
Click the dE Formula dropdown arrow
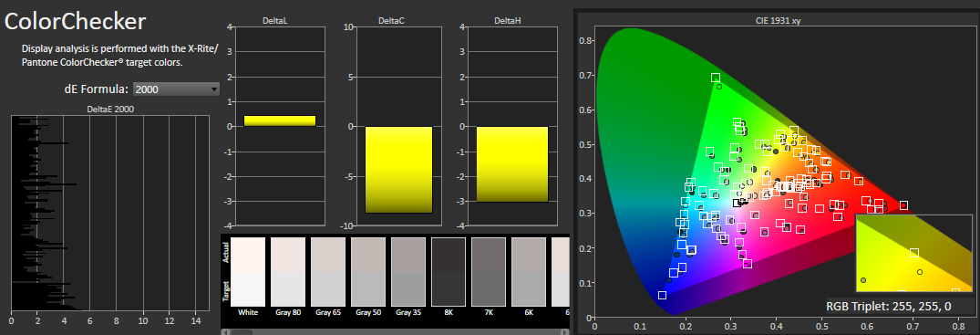point(214,89)
